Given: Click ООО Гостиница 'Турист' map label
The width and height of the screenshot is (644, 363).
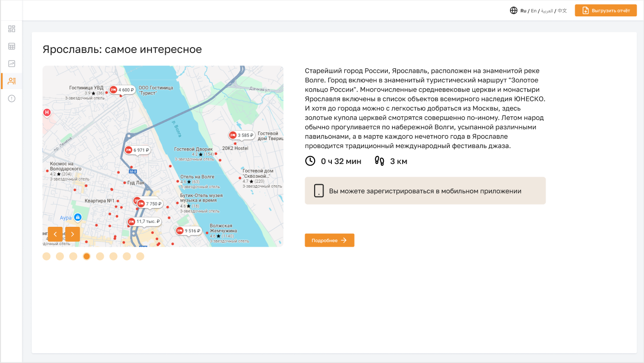Looking at the screenshot, I should [156, 90].
